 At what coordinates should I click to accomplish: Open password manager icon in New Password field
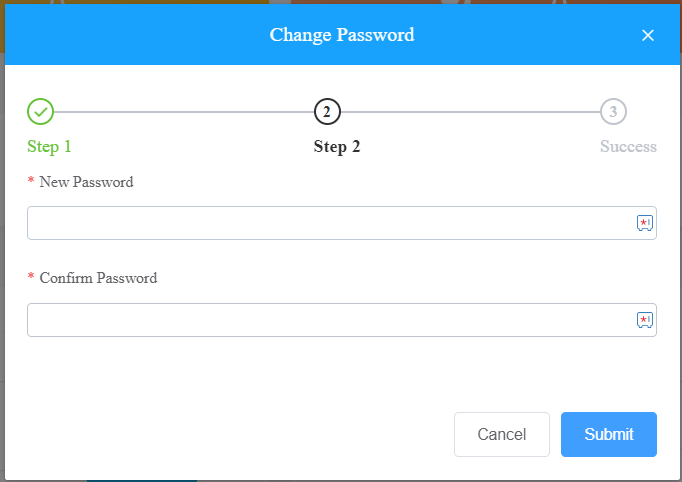pyautogui.click(x=645, y=223)
